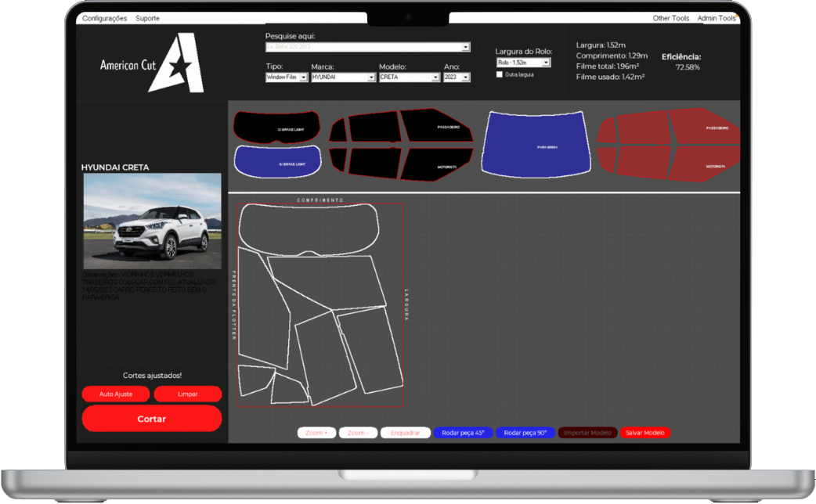Open the Marca HYUNDAI dropdown
816x504 pixels.
(343, 77)
